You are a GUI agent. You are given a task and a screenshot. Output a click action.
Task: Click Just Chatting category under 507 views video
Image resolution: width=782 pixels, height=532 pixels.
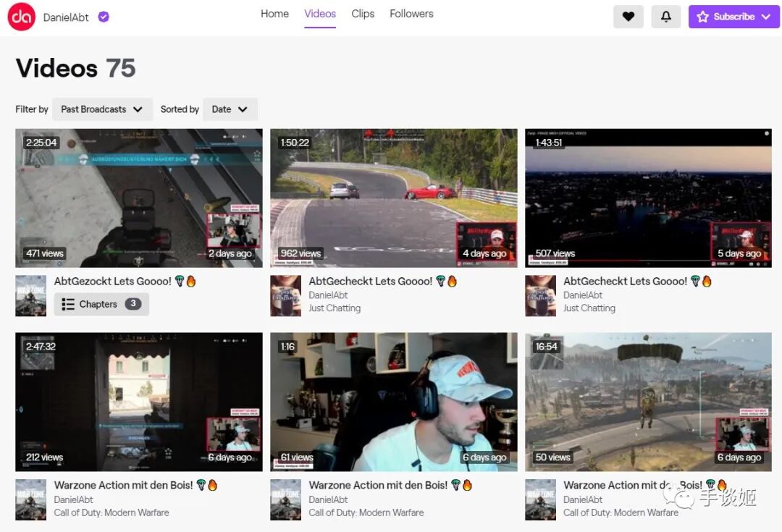[x=589, y=308]
